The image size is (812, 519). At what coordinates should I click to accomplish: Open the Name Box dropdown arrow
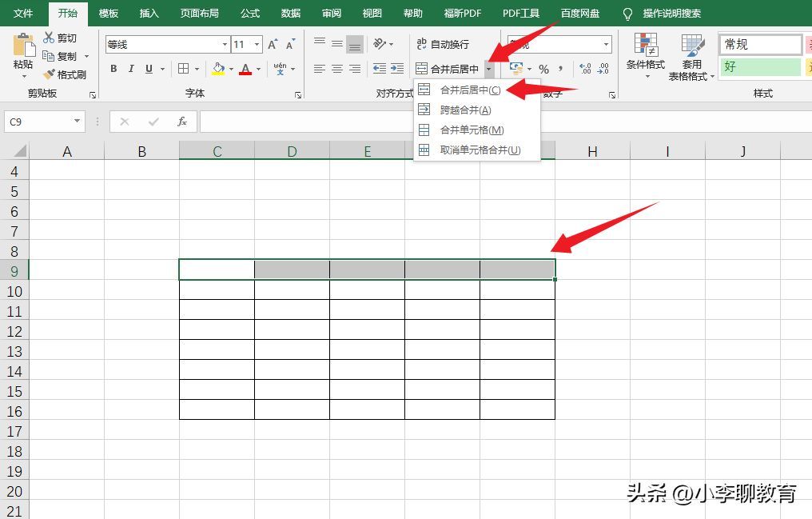(78, 122)
